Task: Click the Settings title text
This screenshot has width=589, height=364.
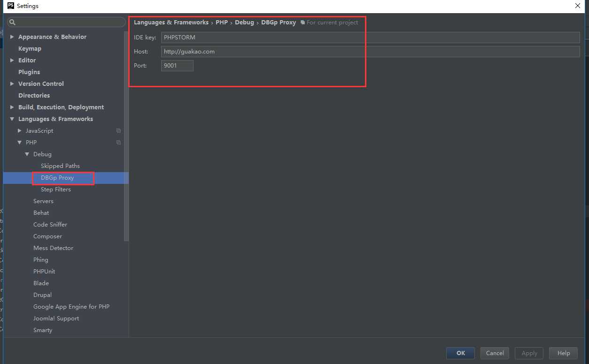Action: coord(28,6)
